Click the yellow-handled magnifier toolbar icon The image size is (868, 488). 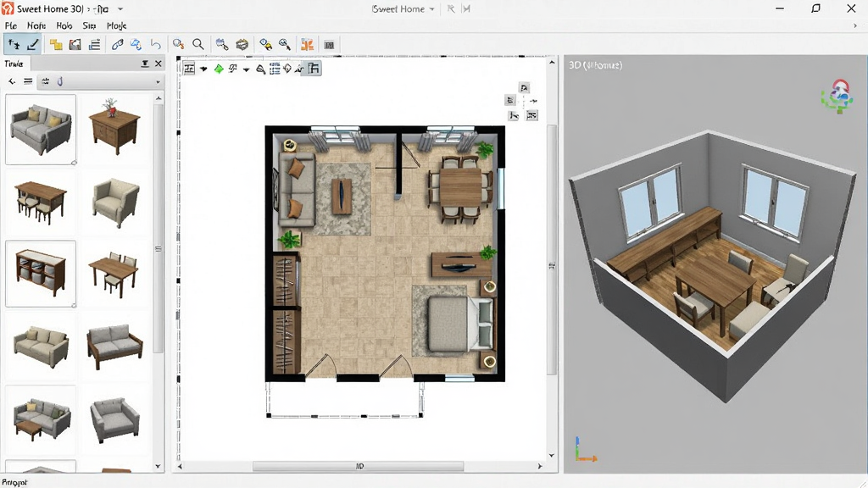click(265, 45)
